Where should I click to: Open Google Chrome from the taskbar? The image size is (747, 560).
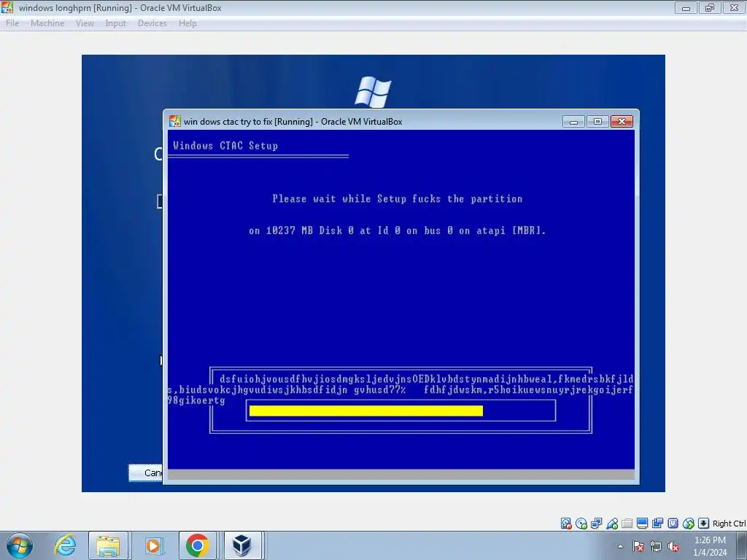[x=198, y=545]
